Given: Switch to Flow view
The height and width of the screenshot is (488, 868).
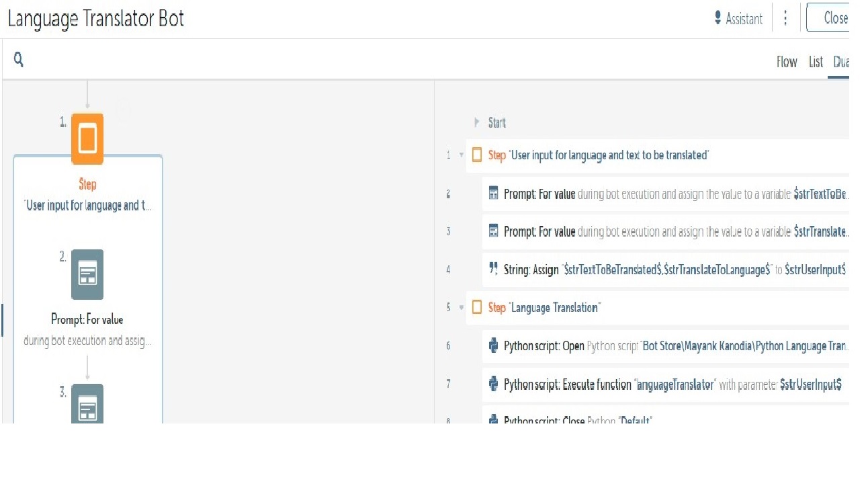Looking at the screenshot, I should point(787,63).
